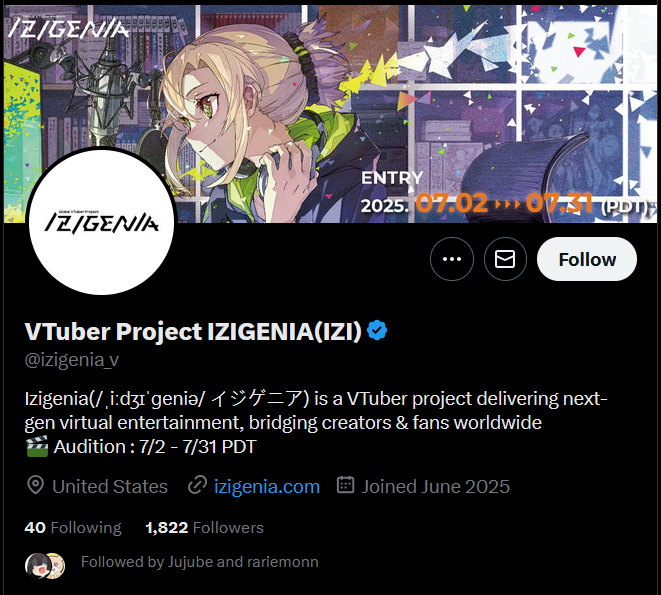Open the IZIGENIA profile picture

(x=102, y=221)
